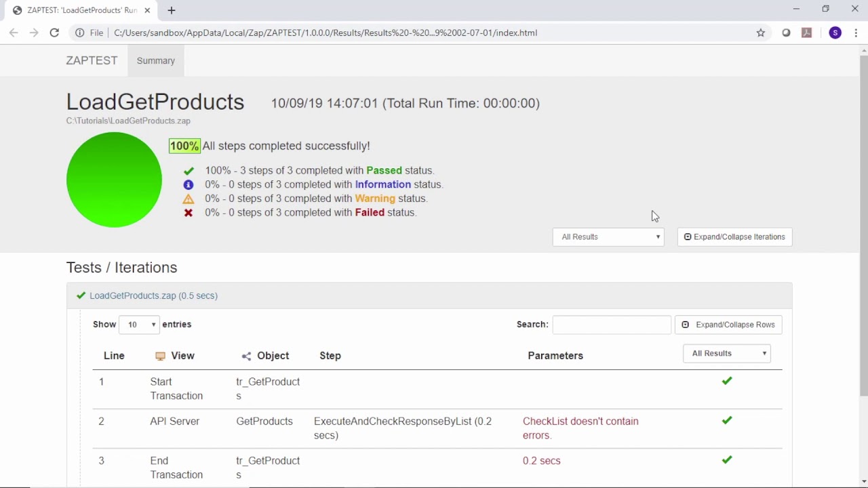
Task: Sort table by Step column
Action: tap(330, 356)
